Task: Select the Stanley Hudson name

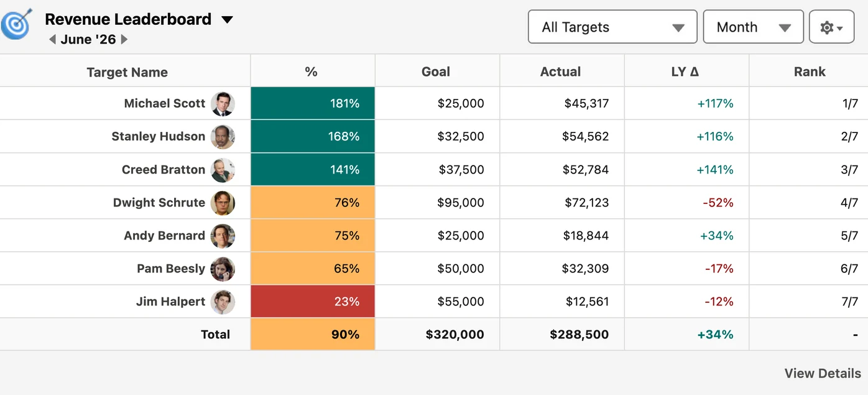Action: click(158, 136)
